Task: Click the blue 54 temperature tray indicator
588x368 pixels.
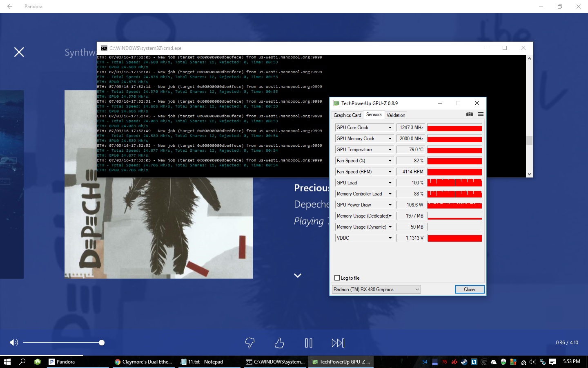Action: (x=425, y=362)
